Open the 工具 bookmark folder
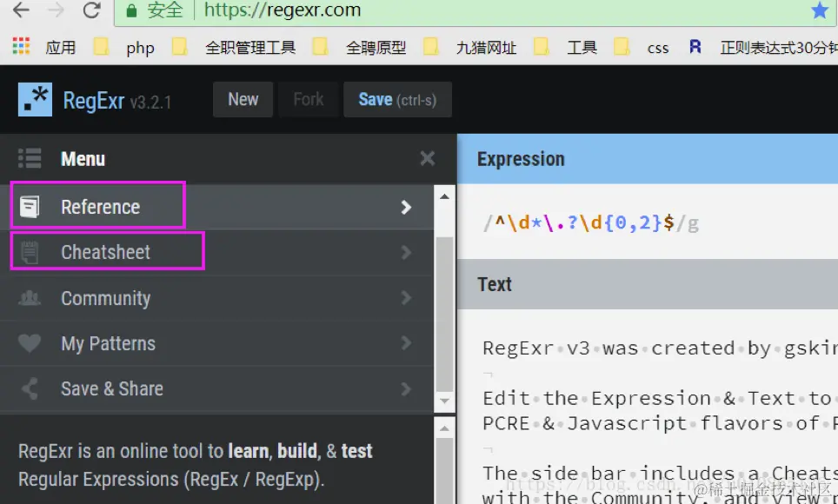Screen dimensions: 838x504 click(x=565, y=47)
